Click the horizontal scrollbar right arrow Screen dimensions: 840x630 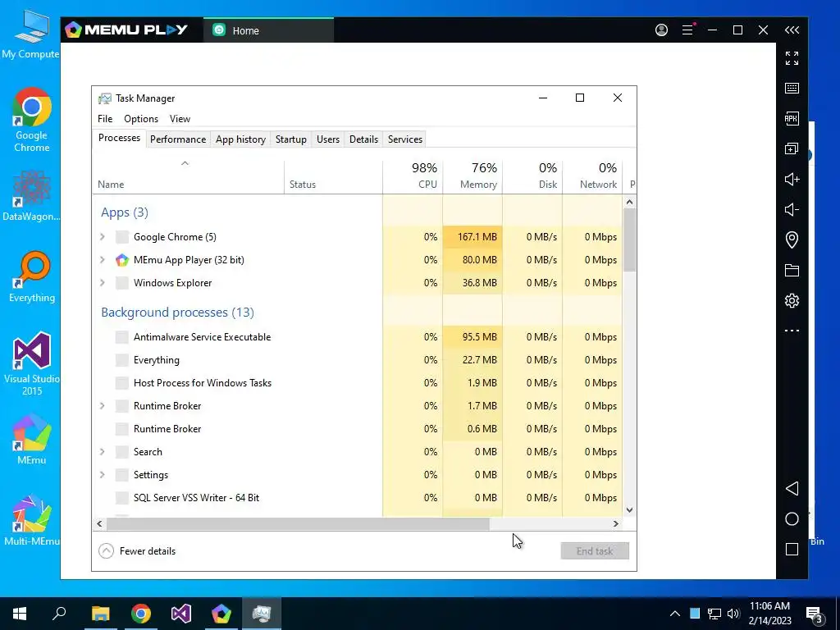click(x=616, y=524)
